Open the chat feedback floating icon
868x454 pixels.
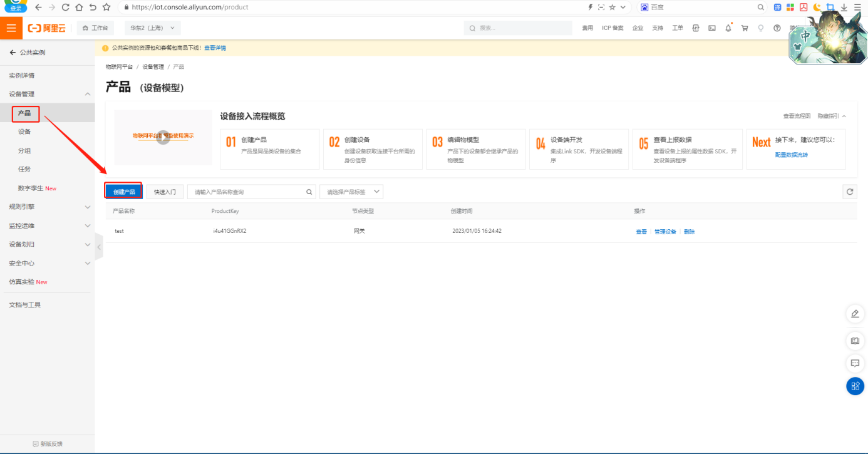tap(855, 363)
